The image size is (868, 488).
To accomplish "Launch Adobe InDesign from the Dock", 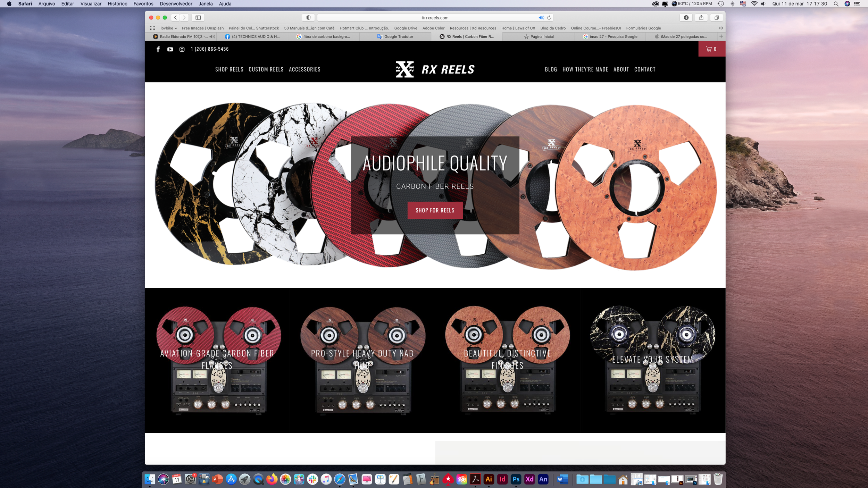I will 502,479.
